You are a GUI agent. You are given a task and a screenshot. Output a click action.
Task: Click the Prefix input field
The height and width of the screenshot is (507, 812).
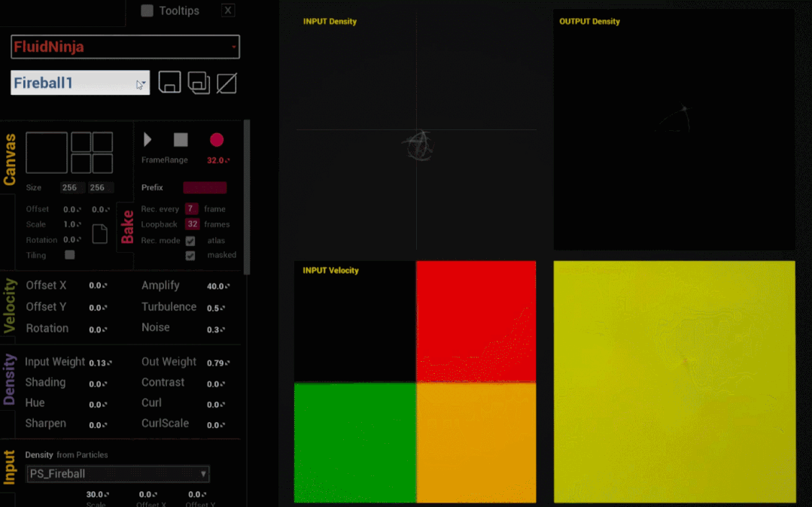point(205,187)
